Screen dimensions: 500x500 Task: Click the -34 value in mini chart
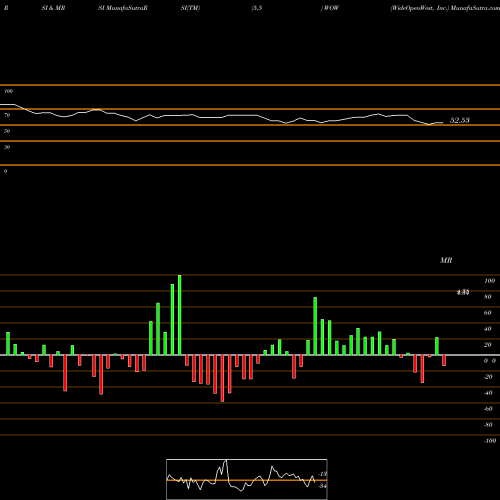coord(323,486)
